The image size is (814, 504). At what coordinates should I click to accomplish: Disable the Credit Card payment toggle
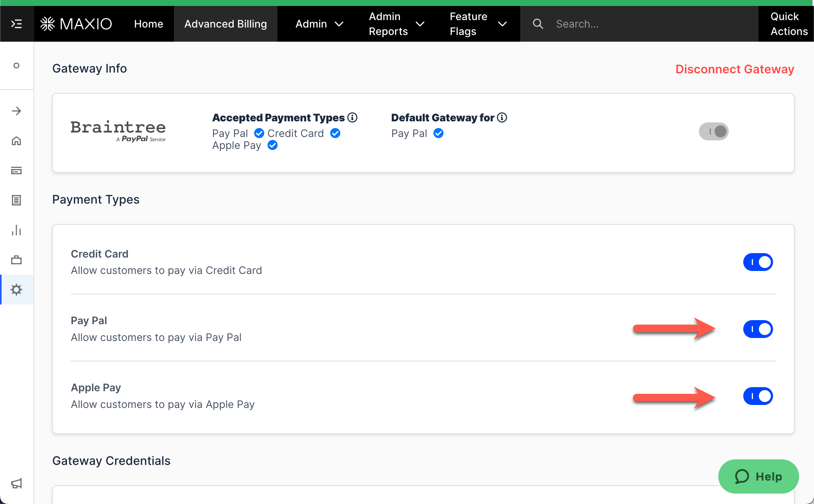(758, 262)
